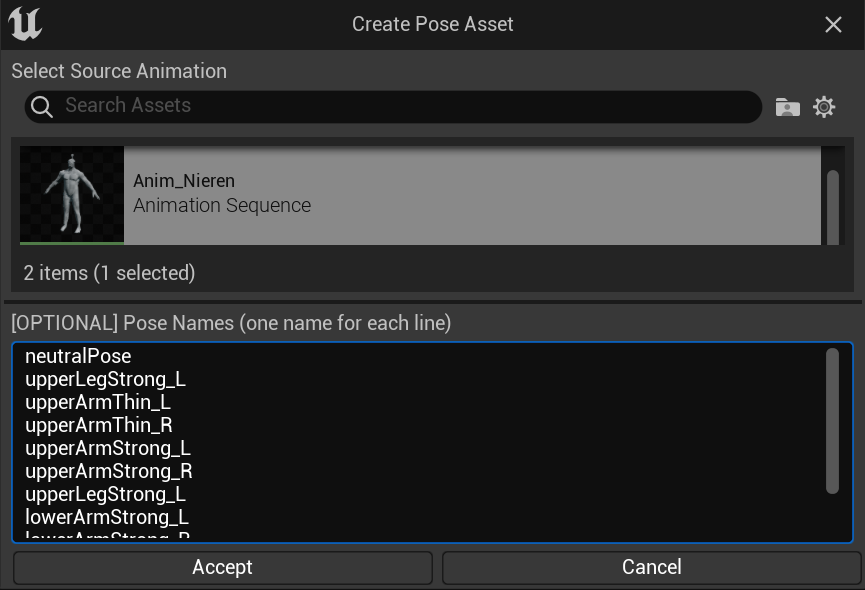Cancel the pose asset dialog
Image resolution: width=865 pixels, height=590 pixels.
pyautogui.click(x=652, y=567)
